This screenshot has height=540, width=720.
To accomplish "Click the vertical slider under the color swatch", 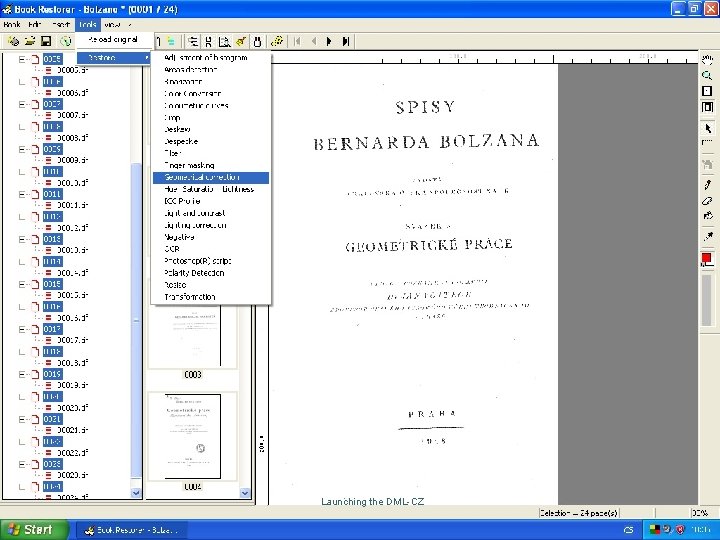I will click(x=707, y=301).
